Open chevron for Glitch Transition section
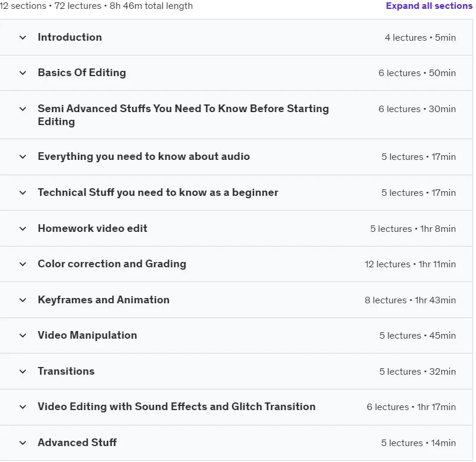The image size is (476, 462). coord(23,407)
